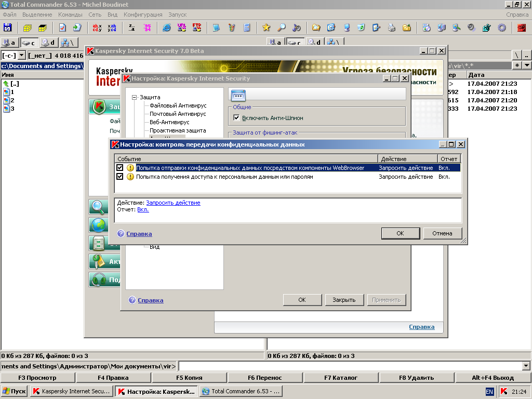Open the Сеть menu
The image size is (532, 399).
pos(95,15)
